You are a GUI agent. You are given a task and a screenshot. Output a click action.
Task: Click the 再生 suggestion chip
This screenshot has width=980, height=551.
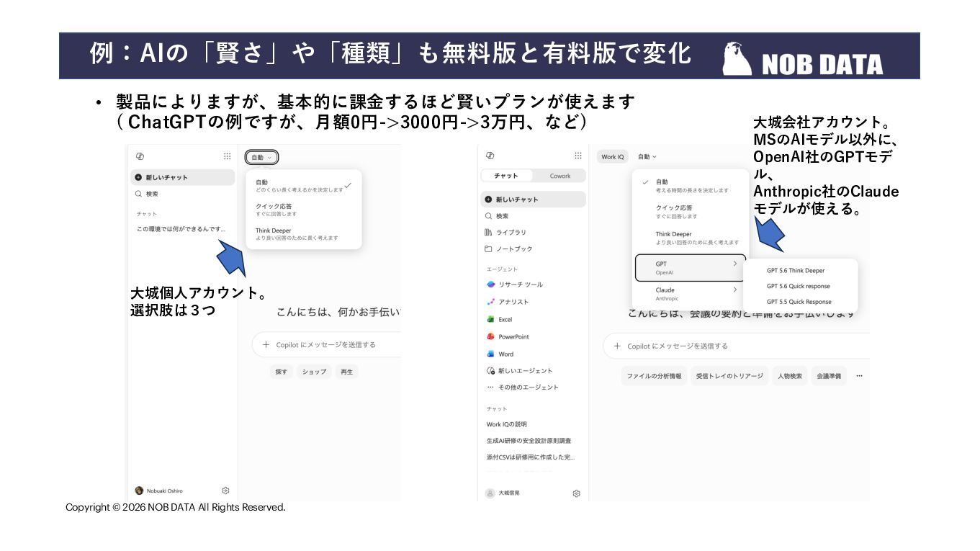[347, 372]
